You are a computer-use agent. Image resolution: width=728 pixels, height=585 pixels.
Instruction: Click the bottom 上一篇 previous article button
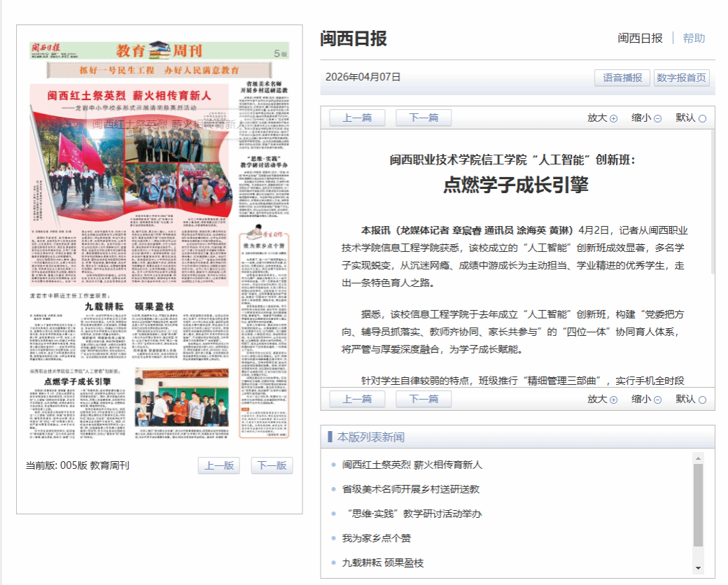tap(357, 400)
